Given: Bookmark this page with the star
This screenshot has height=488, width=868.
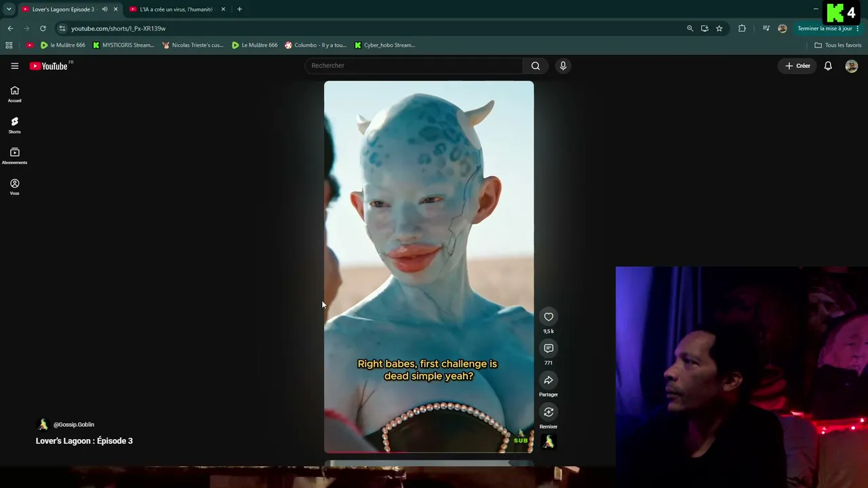Looking at the screenshot, I should (719, 28).
